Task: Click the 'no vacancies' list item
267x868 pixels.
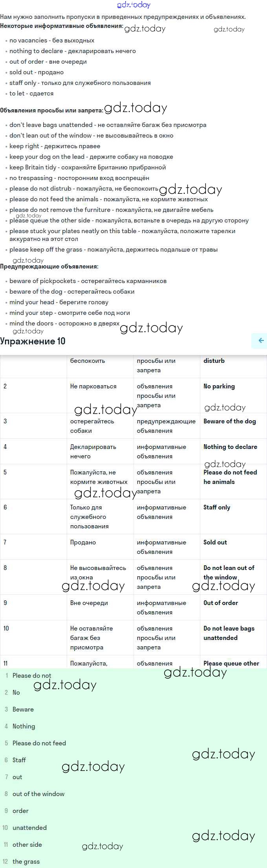Action: point(52,40)
